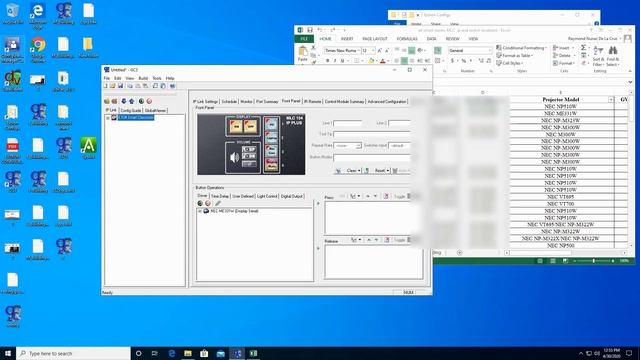Image resolution: width=640 pixels, height=360 pixels.
Task: Click the Press actions list box
Action: point(369,218)
